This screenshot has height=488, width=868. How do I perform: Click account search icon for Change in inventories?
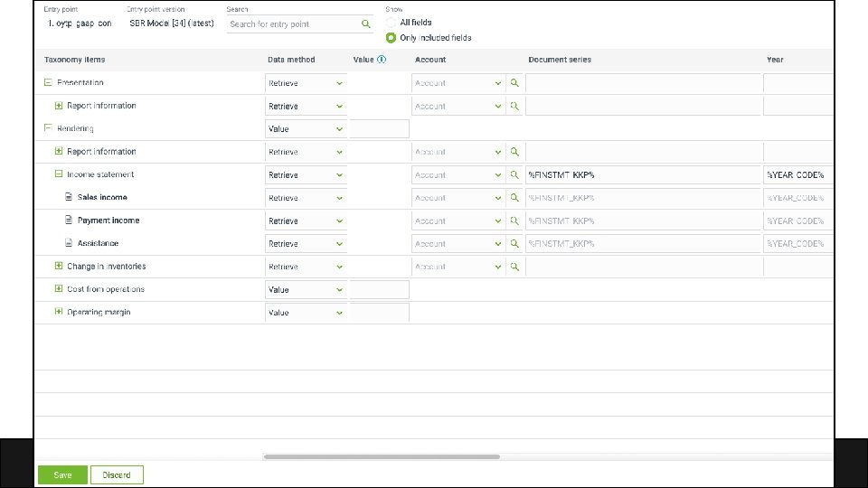coord(514,267)
